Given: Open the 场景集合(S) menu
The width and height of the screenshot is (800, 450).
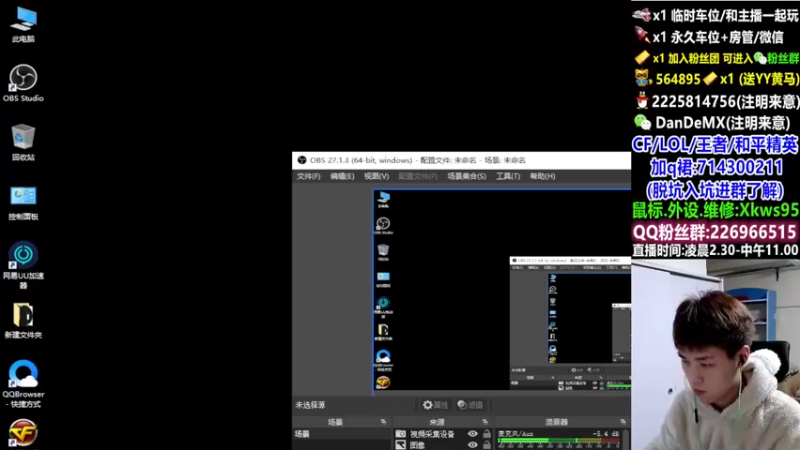Looking at the screenshot, I should [466, 176].
